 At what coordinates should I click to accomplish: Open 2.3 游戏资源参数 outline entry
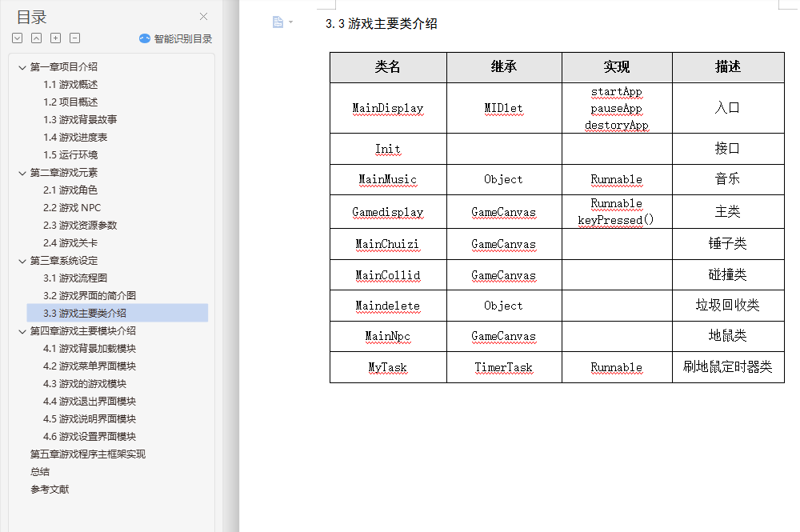pos(80,226)
